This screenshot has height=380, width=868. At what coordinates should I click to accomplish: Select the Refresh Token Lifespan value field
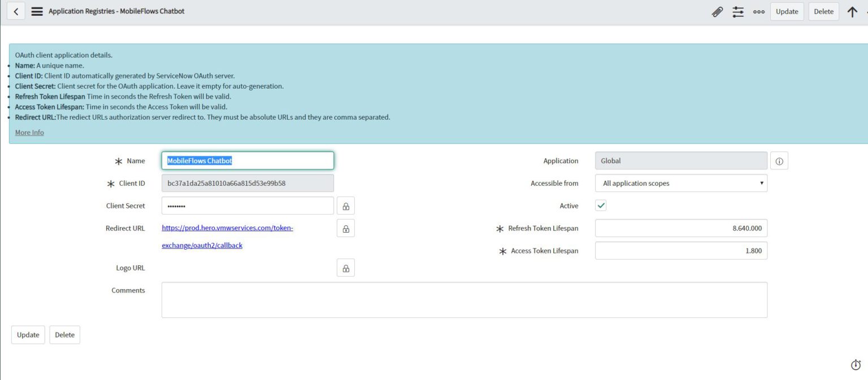(681, 228)
